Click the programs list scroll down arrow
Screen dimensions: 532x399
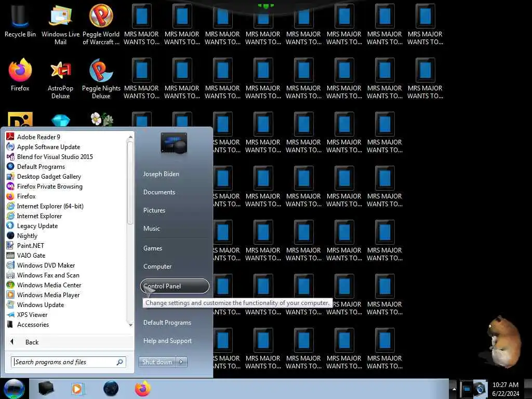pos(130,325)
